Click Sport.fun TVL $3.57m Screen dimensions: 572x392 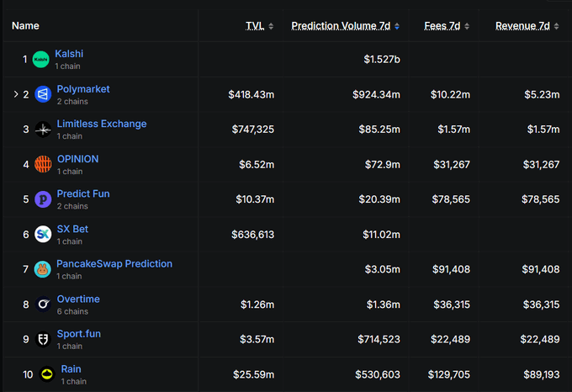pyautogui.click(x=257, y=340)
